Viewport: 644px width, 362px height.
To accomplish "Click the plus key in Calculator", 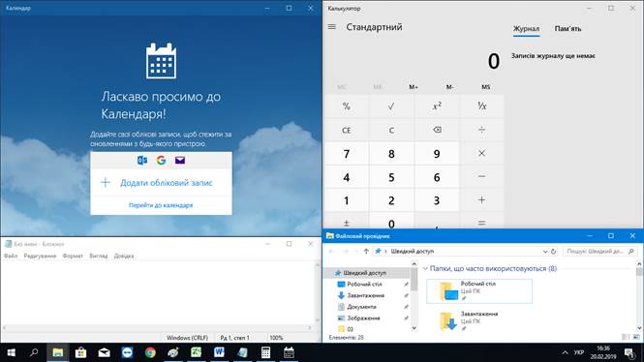I will pyautogui.click(x=481, y=200).
